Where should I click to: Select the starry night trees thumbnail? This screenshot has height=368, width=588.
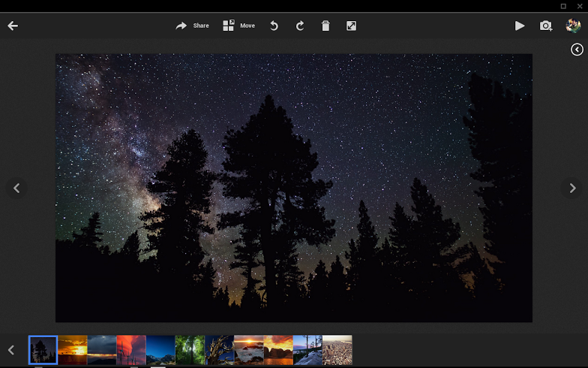[43, 350]
